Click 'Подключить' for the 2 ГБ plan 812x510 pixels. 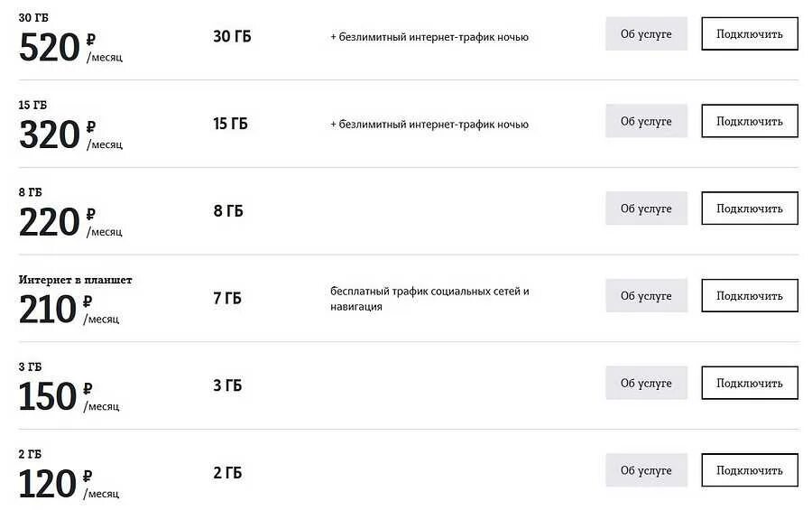[750, 470]
